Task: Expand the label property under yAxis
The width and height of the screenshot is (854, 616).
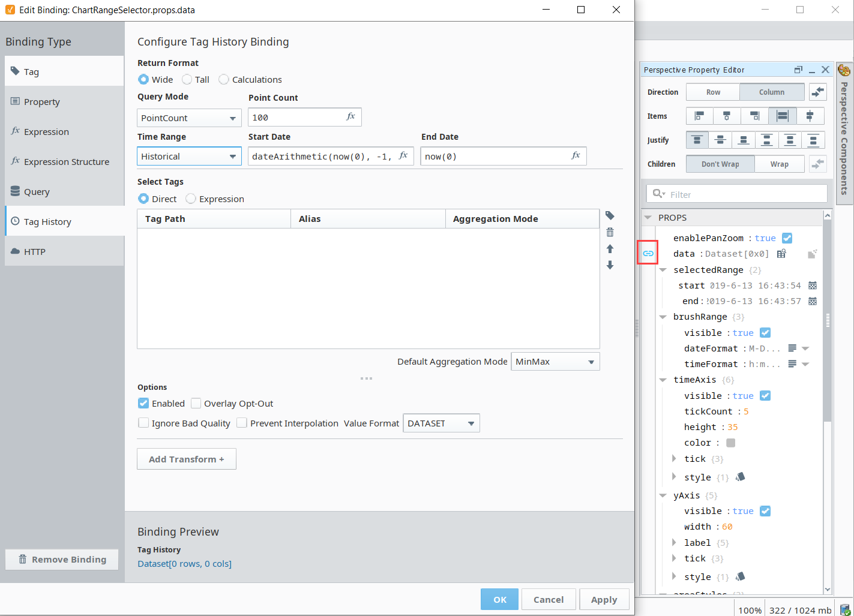Action: 675,542
